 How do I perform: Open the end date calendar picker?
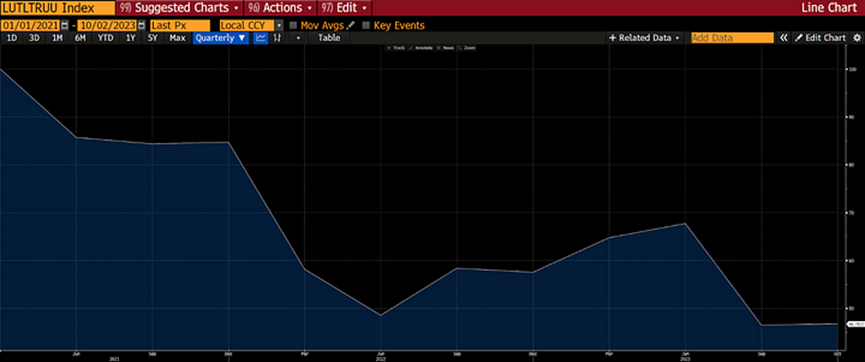click(x=142, y=25)
